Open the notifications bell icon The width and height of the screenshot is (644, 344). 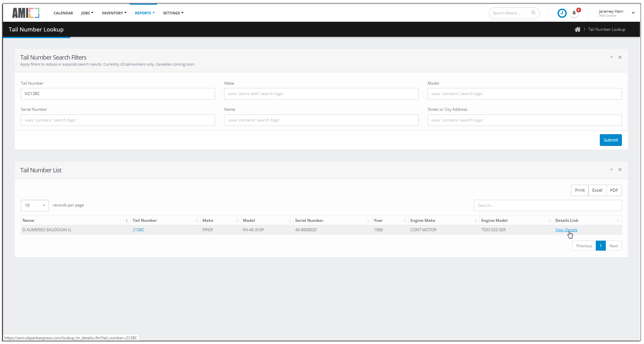coord(574,13)
